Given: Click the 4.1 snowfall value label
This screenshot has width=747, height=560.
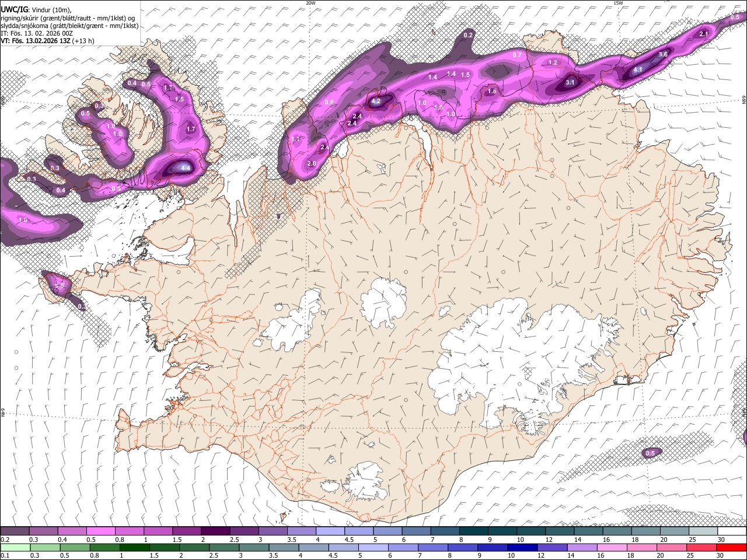Looking at the screenshot, I should click(x=638, y=70).
